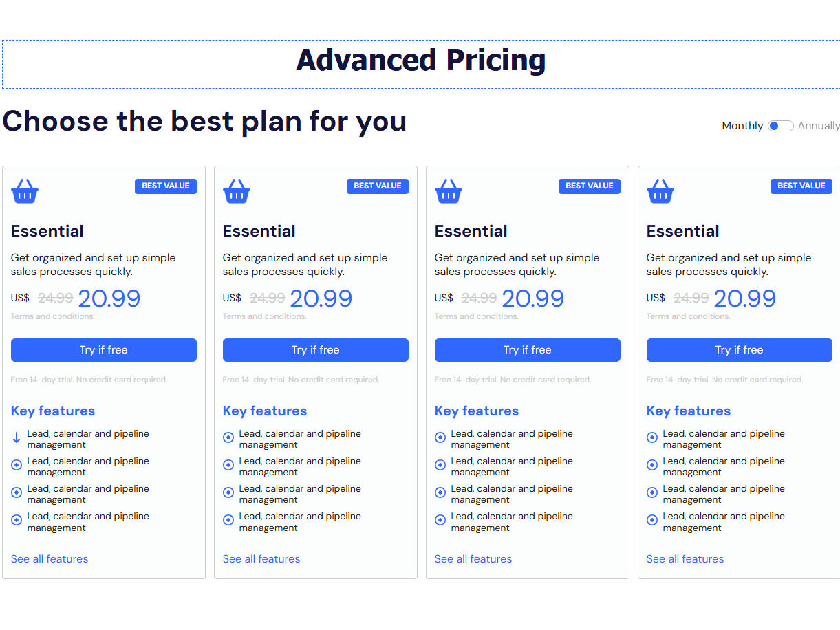Open See all features in second card
This screenshot has height=630, width=840.
(261, 559)
